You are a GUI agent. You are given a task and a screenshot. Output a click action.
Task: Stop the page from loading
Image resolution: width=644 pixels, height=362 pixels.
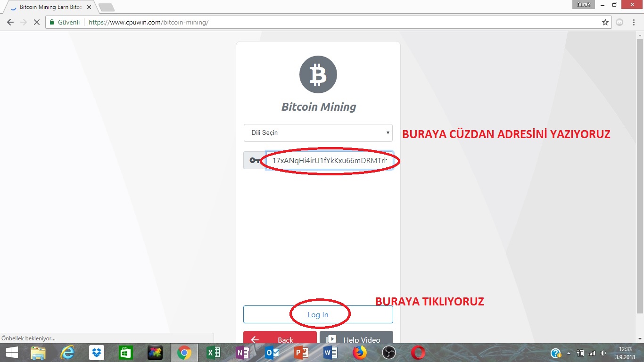pos(36,22)
